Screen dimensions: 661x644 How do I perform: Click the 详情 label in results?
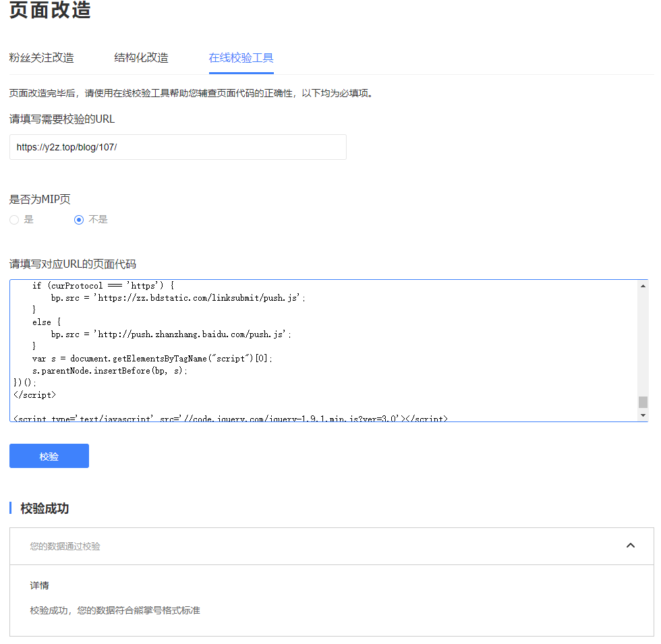pos(39,585)
